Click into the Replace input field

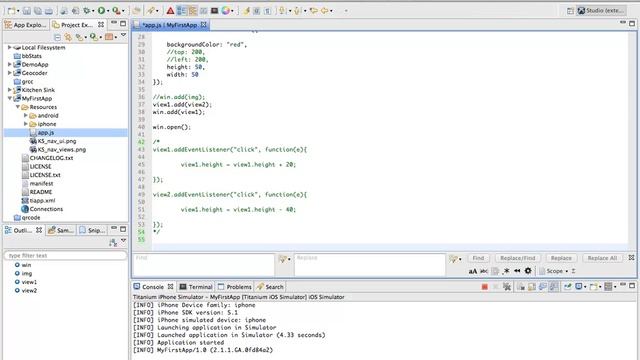pos(369,265)
